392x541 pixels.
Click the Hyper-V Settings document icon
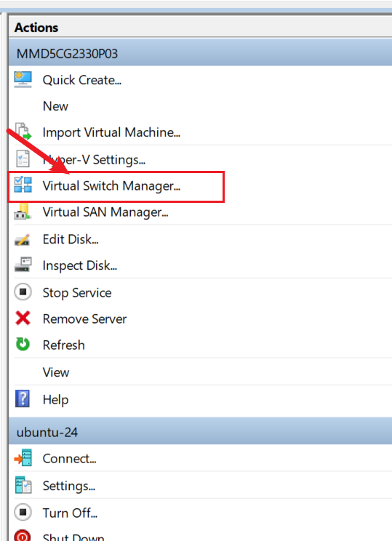(23, 159)
